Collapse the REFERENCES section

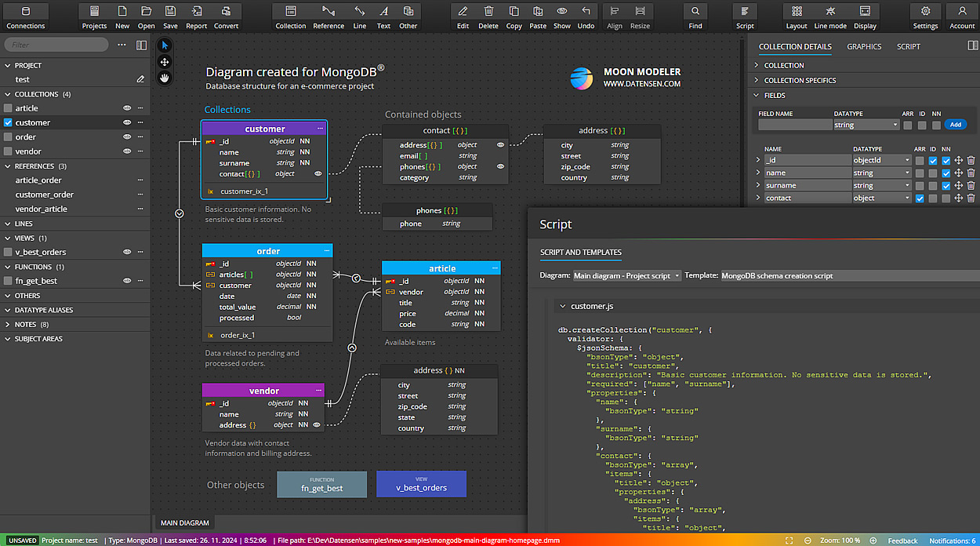point(8,166)
